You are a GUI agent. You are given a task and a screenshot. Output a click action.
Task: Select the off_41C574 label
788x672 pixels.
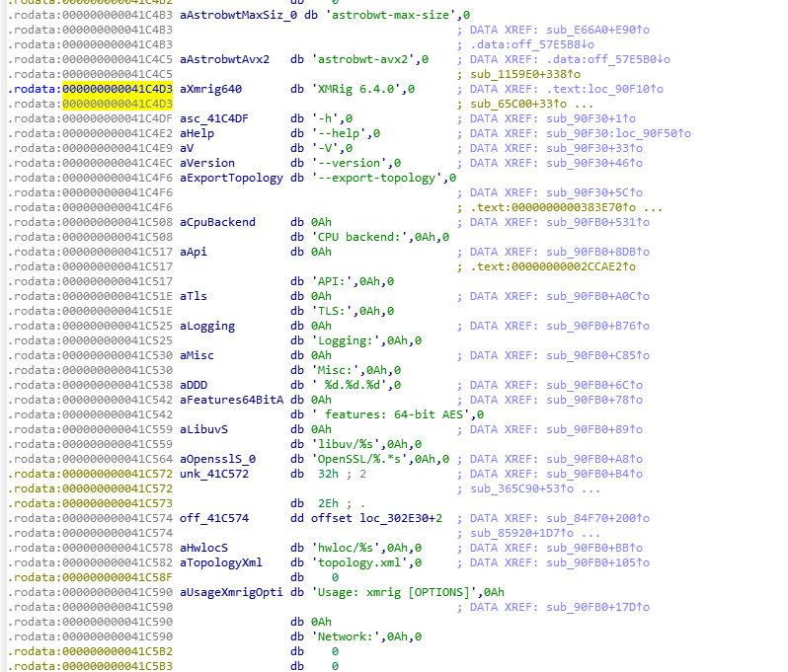coord(214,519)
